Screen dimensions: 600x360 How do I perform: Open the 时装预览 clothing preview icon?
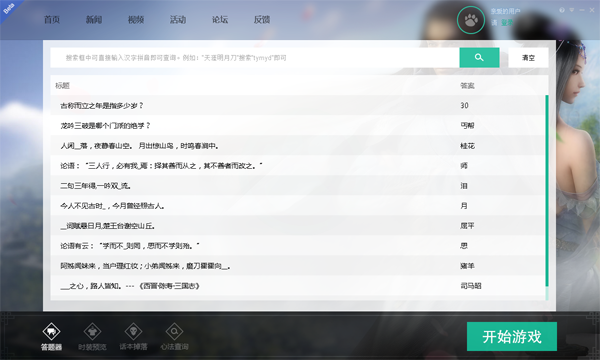pyautogui.click(x=92, y=332)
